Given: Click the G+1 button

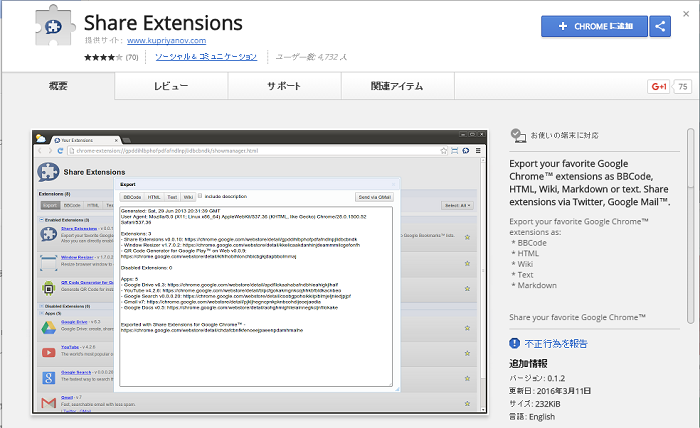Looking at the screenshot, I should pos(658,87).
